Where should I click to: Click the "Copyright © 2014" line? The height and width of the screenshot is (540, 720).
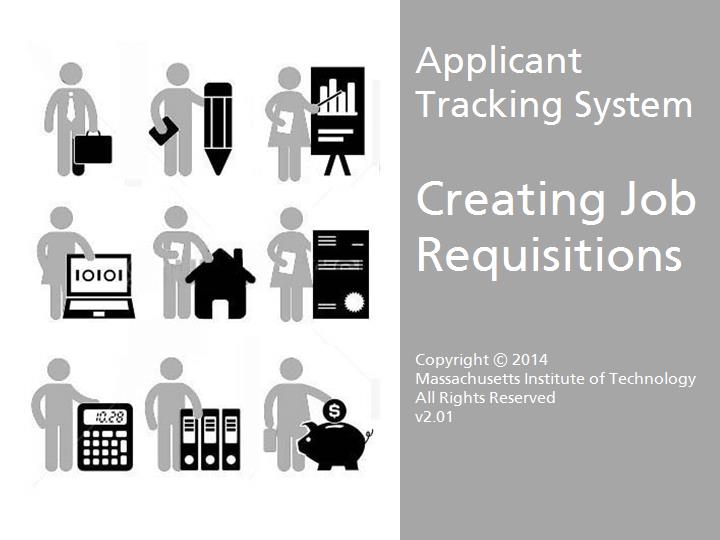(481, 359)
